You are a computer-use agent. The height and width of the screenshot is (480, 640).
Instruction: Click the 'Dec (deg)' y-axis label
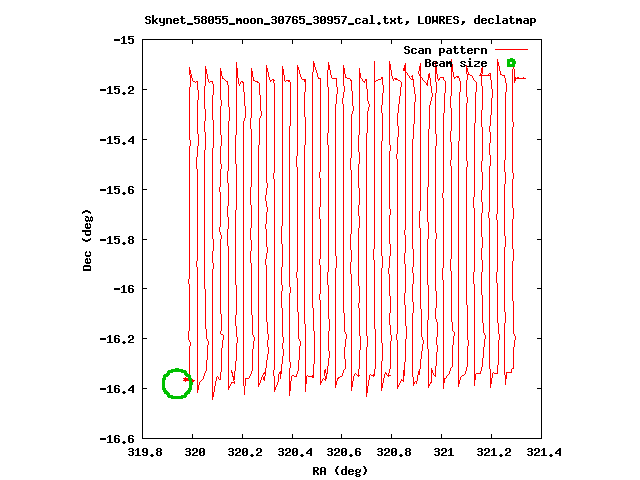(87, 240)
